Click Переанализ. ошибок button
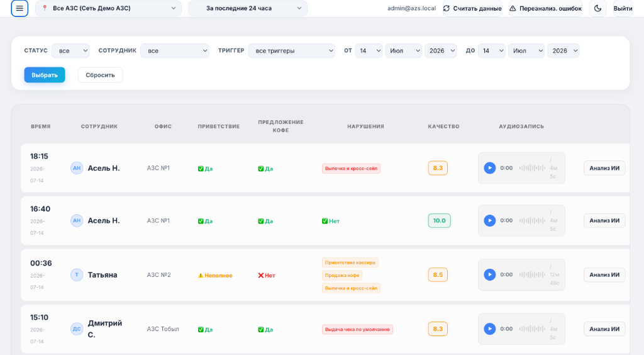 coord(545,8)
